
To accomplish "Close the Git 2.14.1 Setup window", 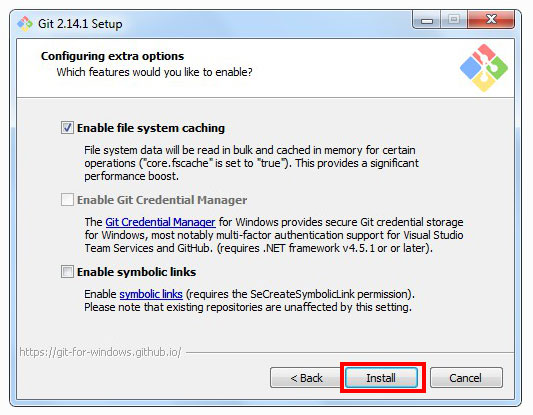I will 491,20.
